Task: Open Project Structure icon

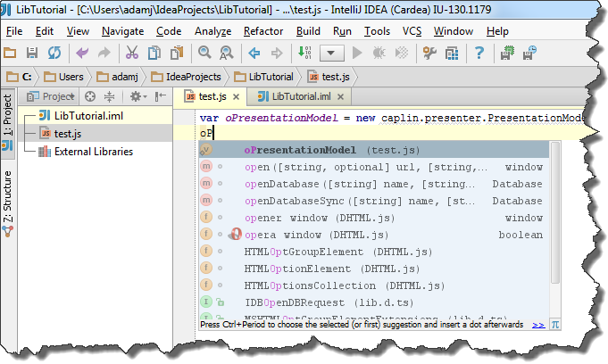Action: pyautogui.click(x=452, y=53)
